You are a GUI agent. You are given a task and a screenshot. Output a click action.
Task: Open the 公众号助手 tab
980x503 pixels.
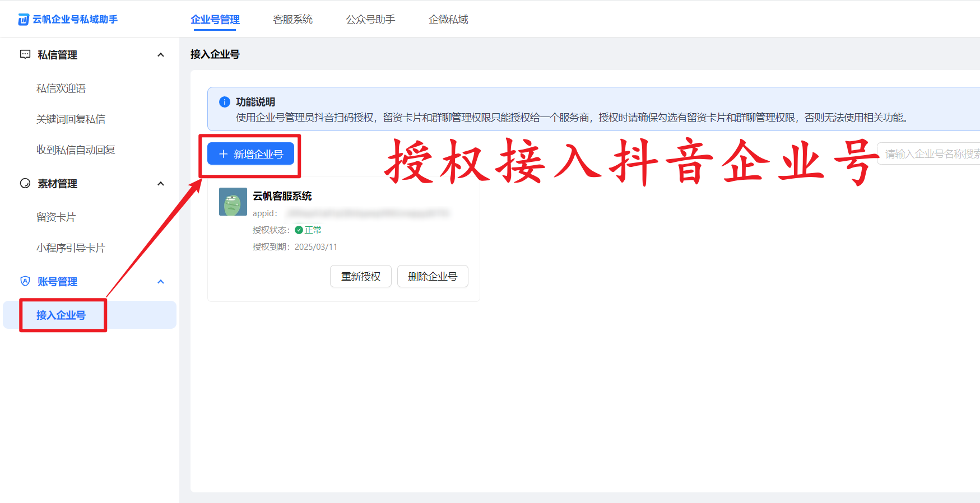[371, 20]
